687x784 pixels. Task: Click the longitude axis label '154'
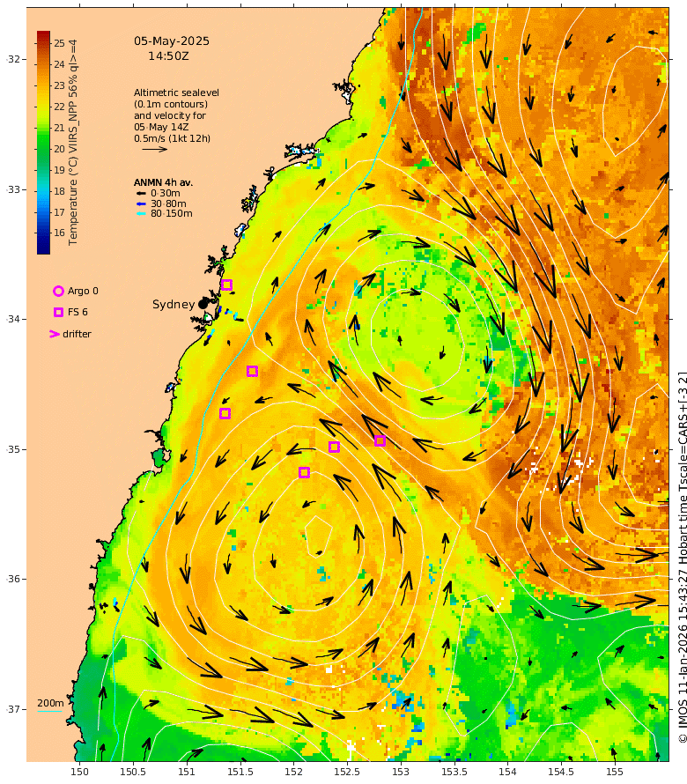coord(507,772)
